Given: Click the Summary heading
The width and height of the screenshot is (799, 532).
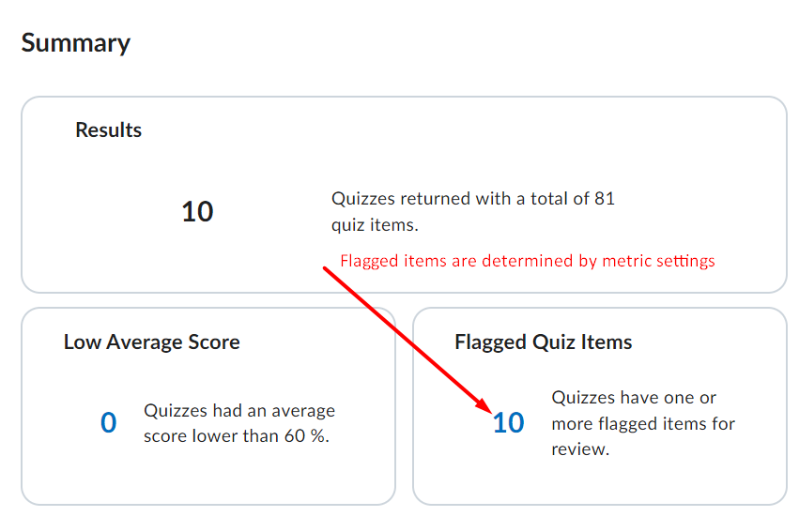Looking at the screenshot, I should [x=76, y=43].
